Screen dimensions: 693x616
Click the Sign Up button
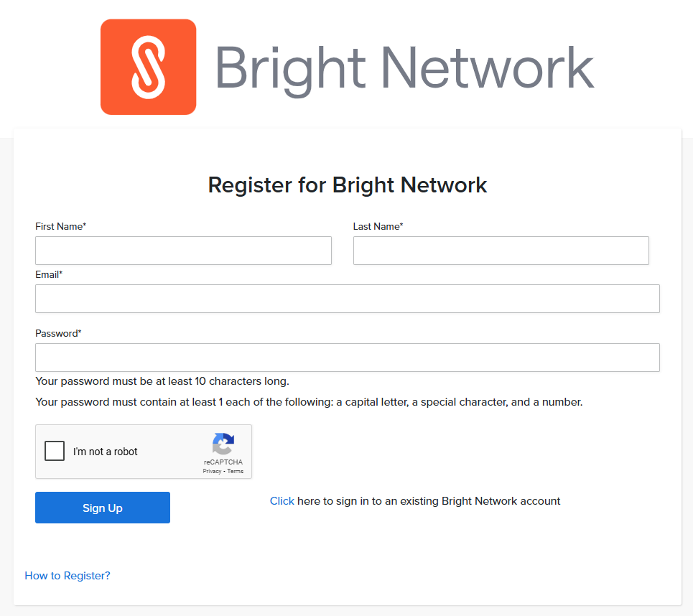point(102,508)
